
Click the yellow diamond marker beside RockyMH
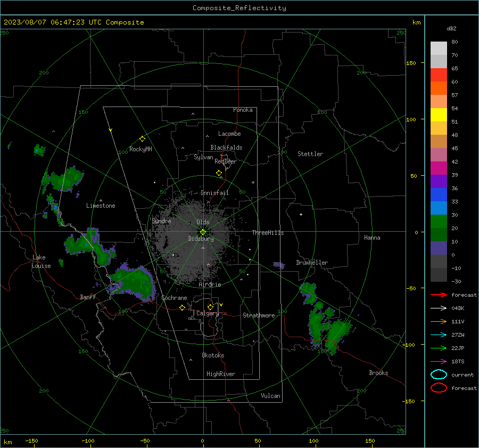142,139
